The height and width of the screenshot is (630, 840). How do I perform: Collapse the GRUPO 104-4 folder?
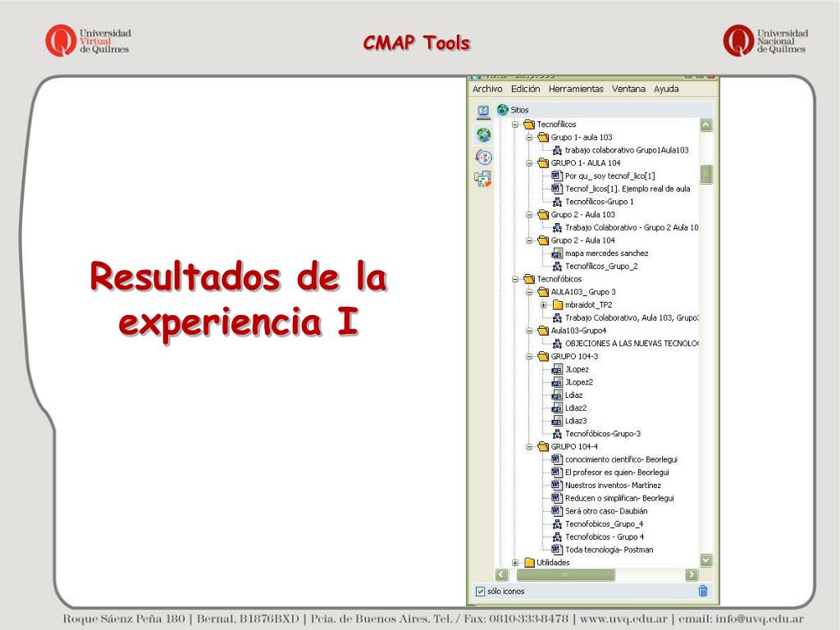tap(529, 447)
